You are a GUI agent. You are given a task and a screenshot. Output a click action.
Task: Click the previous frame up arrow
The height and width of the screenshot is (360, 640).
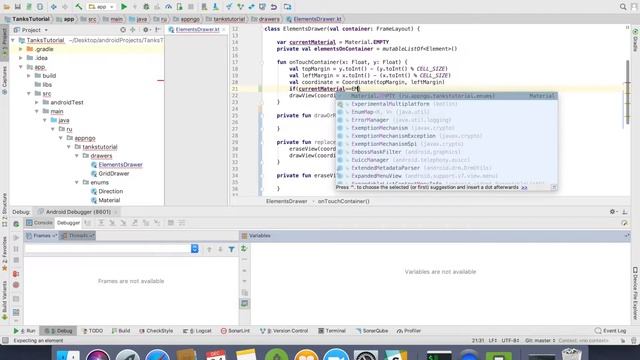tap(209, 249)
